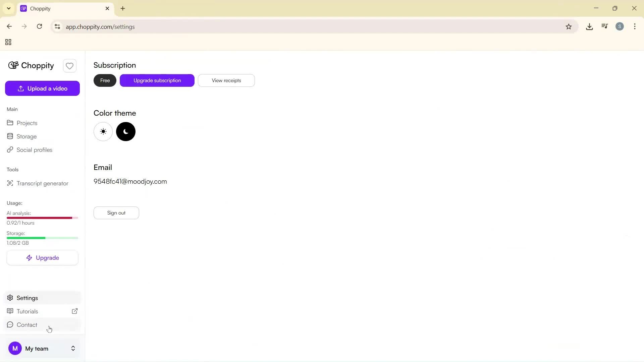This screenshot has height=362, width=644.
Task: Open the Transcript generator tool
Action: click(x=42, y=183)
